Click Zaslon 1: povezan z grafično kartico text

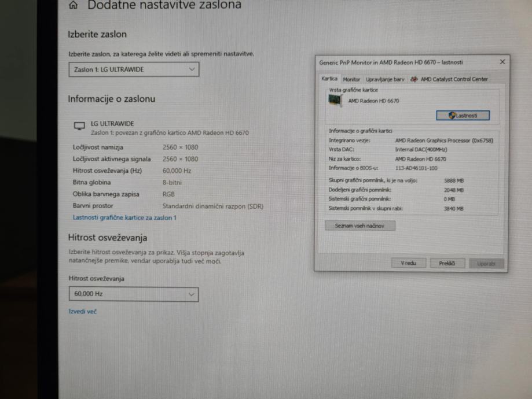click(170, 133)
